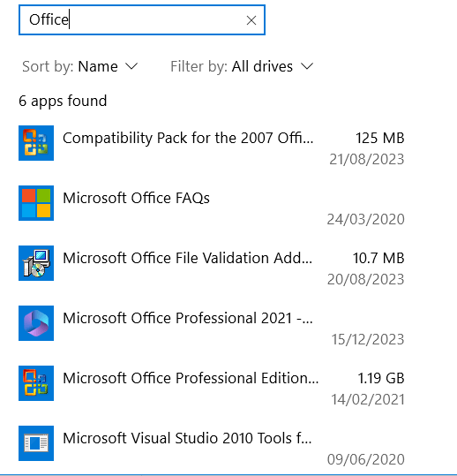This screenshot has width=457, height=476.
Task: Clear the Office search text
Action: 251,20
